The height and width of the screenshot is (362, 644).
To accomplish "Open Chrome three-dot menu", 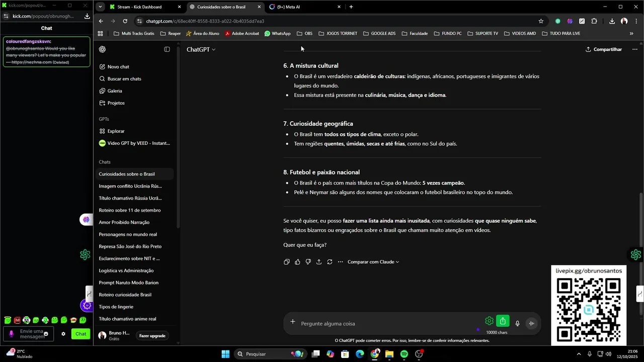I will pyautogui.click(x=635, y=21).
